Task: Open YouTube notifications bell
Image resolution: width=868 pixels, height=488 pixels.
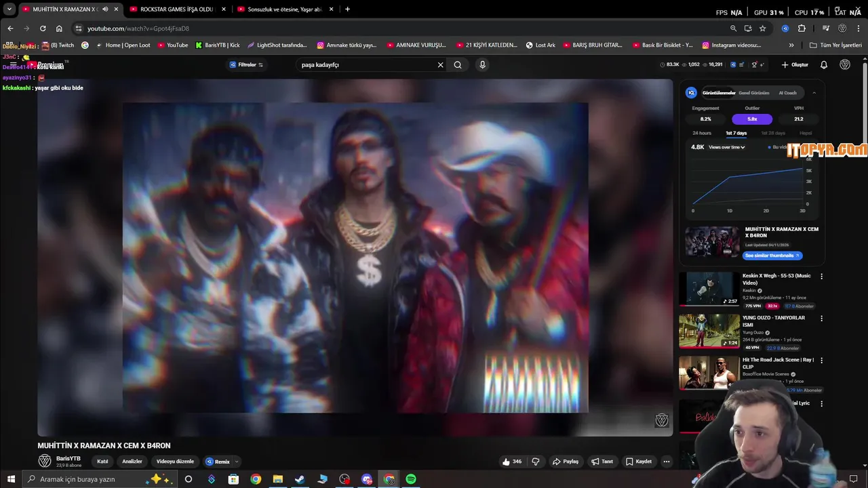Action: 824,65
